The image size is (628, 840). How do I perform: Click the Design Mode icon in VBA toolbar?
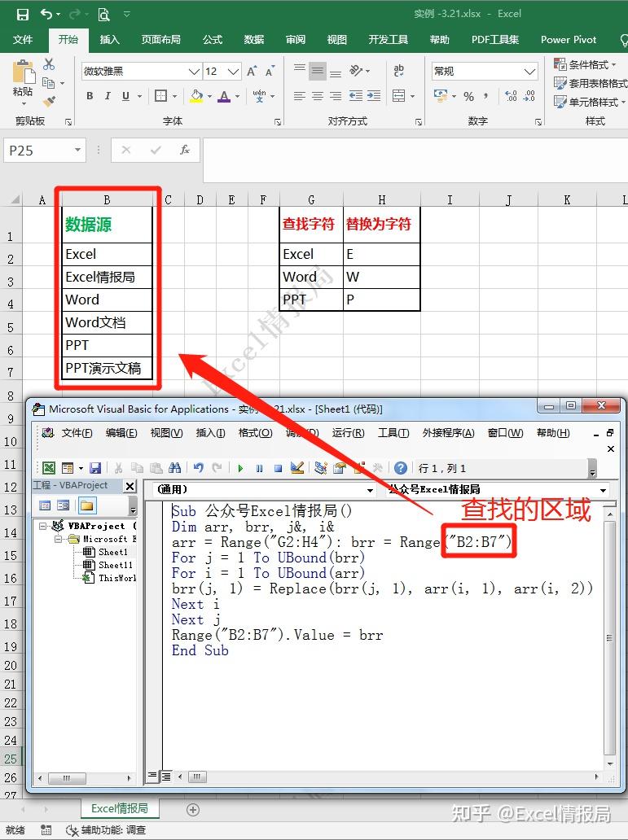pyautogui.click(x=297, y=468)
